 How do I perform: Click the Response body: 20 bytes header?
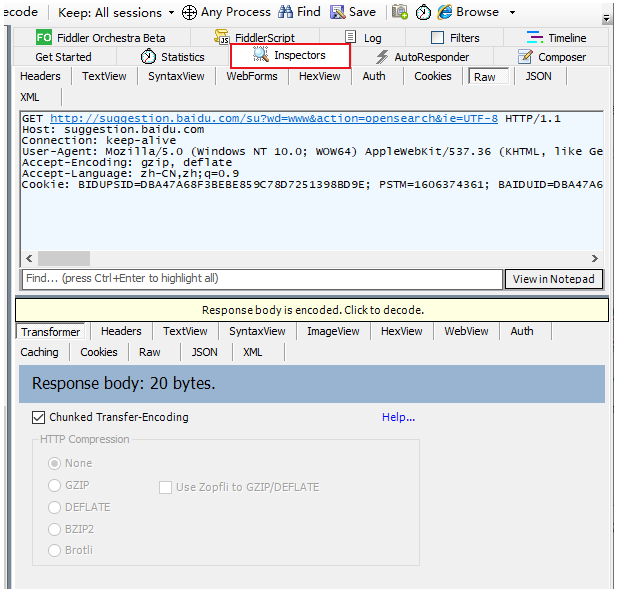(312, 384)
